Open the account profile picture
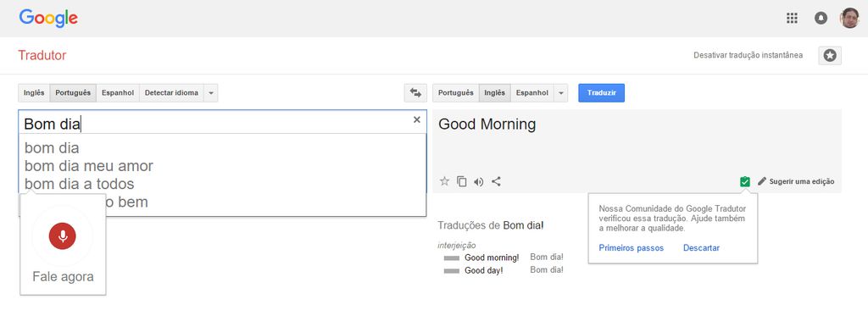Viewport: 868px width, 310px height. click(x=849, y=19)
